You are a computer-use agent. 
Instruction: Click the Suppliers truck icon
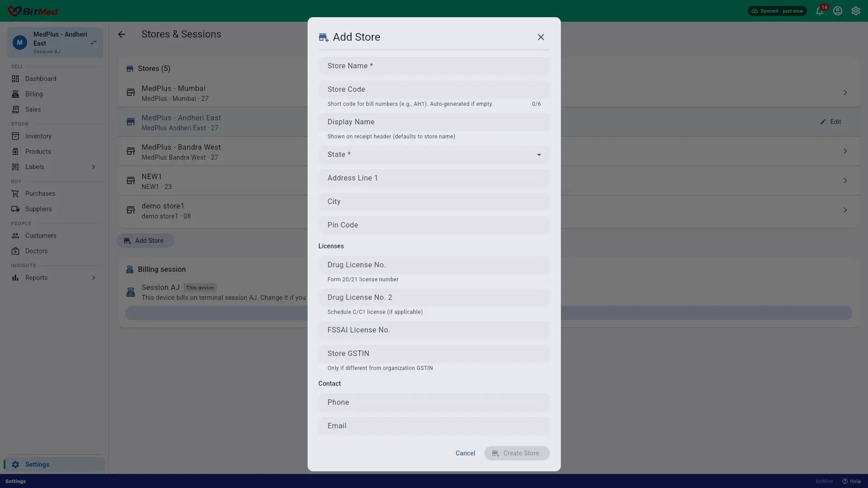coord(15,209)
